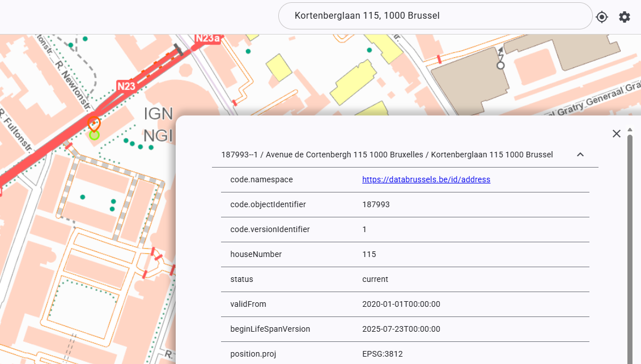The height and width of the screenshot is (364, 641).
Task: Open the settings gear icon
Action: pyautogui.click(x=624, y=17)
